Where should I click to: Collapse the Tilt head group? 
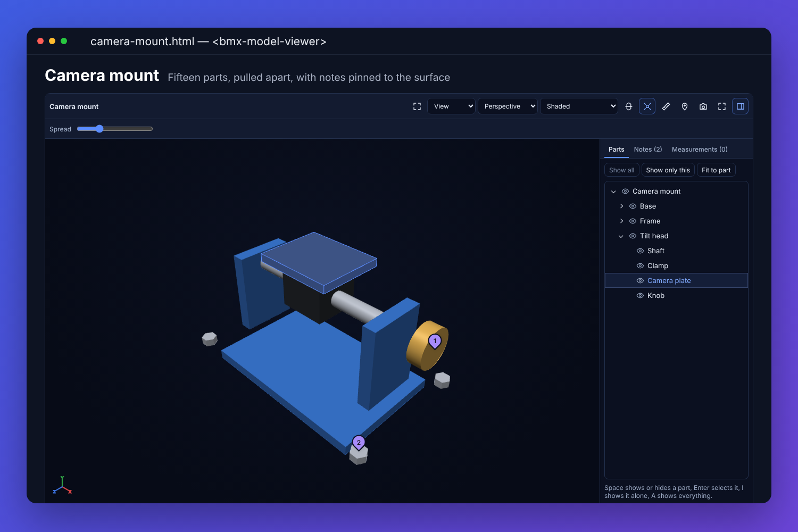point(621,236)
